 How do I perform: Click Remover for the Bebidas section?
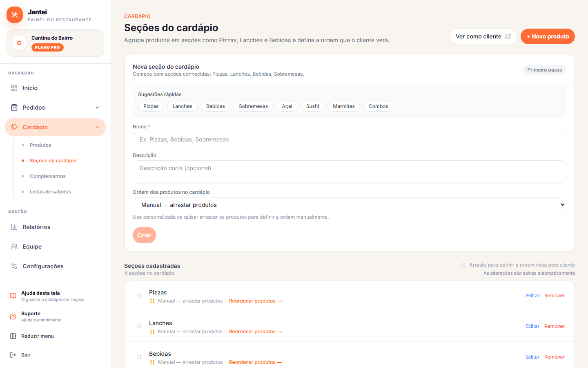pyautogui.click(x=555, y=357)
